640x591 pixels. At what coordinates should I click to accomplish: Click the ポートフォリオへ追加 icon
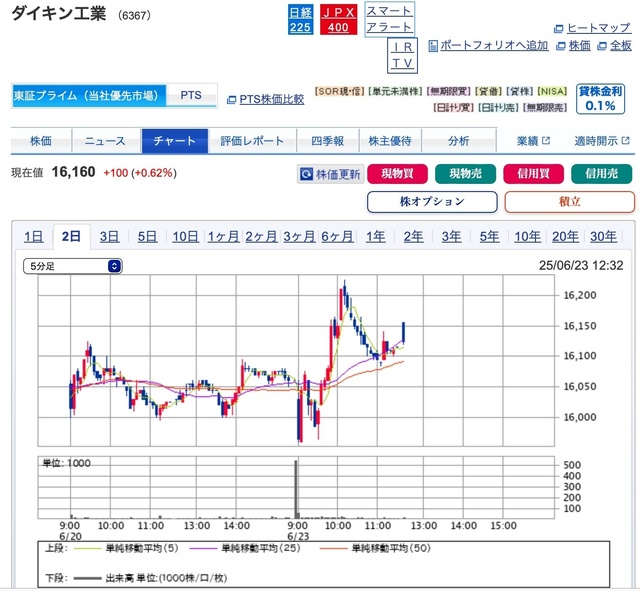coord(433,46)
